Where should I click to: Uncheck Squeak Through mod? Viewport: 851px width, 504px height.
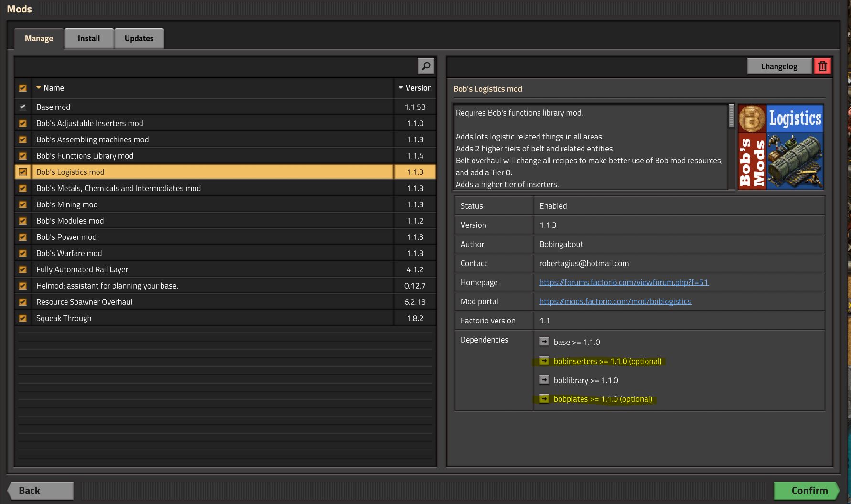(22, 318)
